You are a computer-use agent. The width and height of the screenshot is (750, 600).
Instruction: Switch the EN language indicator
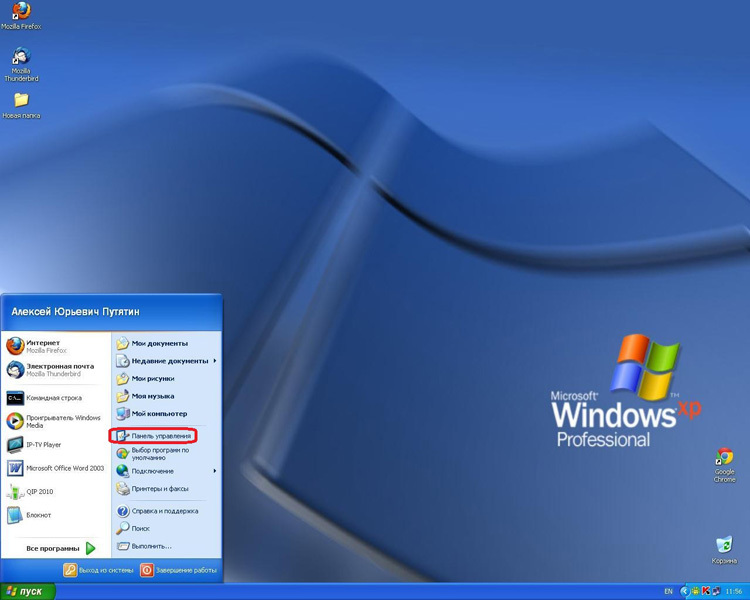point(668,592)
